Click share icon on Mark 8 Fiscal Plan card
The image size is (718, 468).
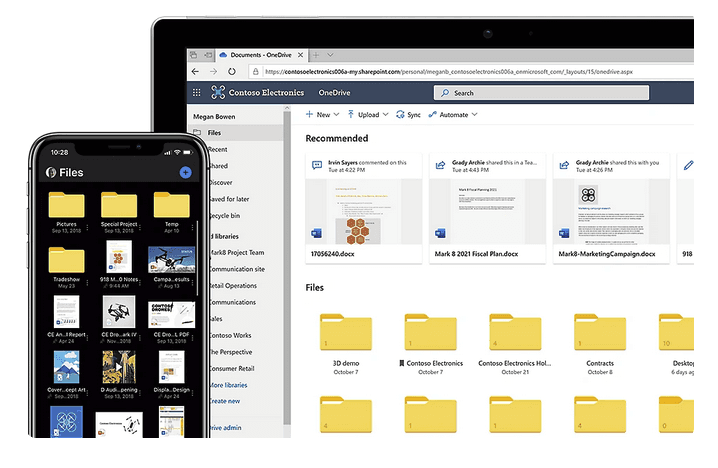click(441, 165)
